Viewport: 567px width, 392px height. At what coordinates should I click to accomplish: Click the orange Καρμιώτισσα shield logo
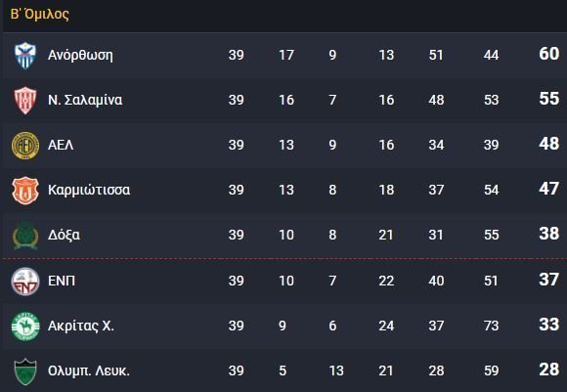(25, 191)
